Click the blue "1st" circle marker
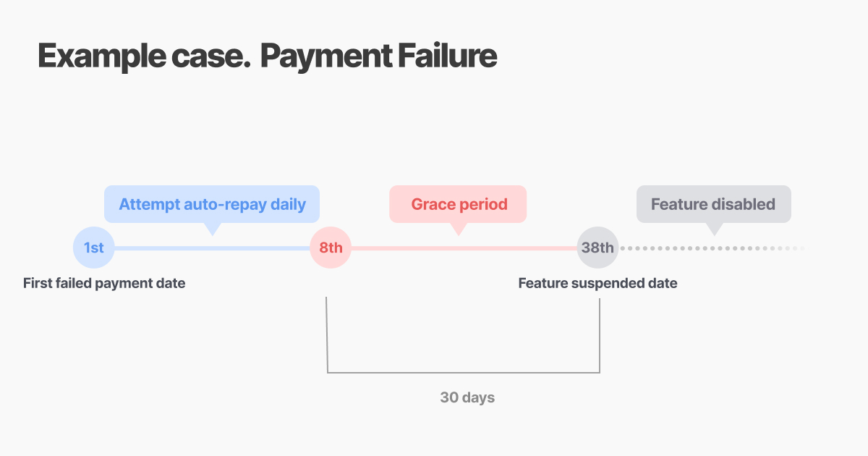The height and width of the screenshot is (456, 868). pyautogui.click(x=93, y=248)
